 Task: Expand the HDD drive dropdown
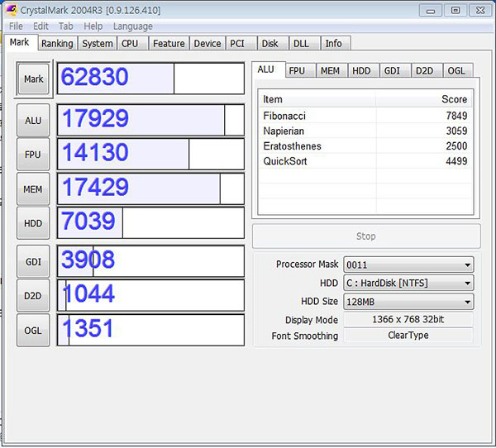pos(408,283)
